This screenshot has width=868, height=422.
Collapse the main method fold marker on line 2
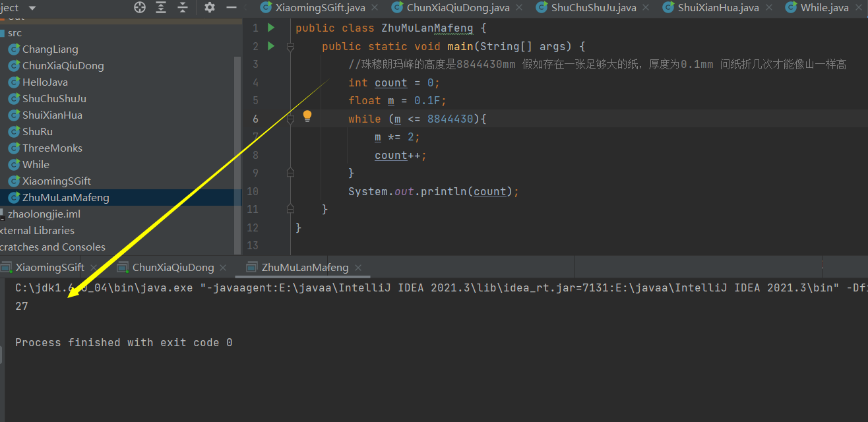point(290,47)
